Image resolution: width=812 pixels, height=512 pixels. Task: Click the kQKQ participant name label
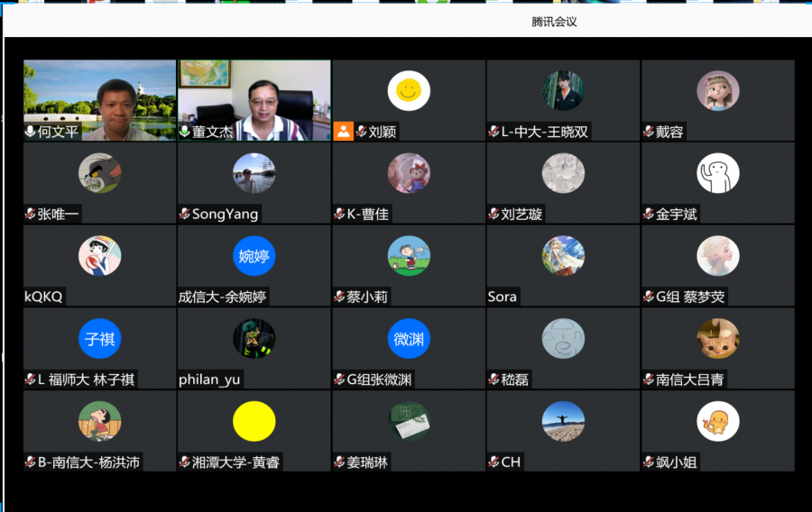coord(43,297)
